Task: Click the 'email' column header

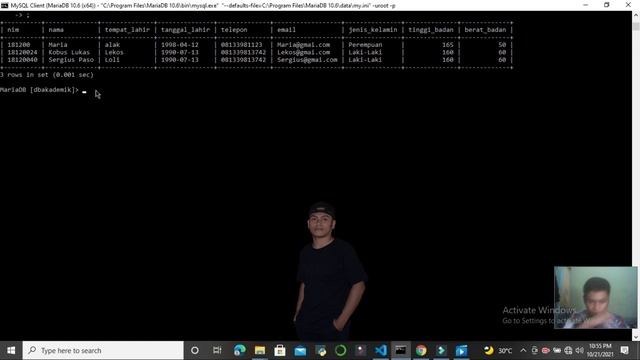Action: coord(286,30)
